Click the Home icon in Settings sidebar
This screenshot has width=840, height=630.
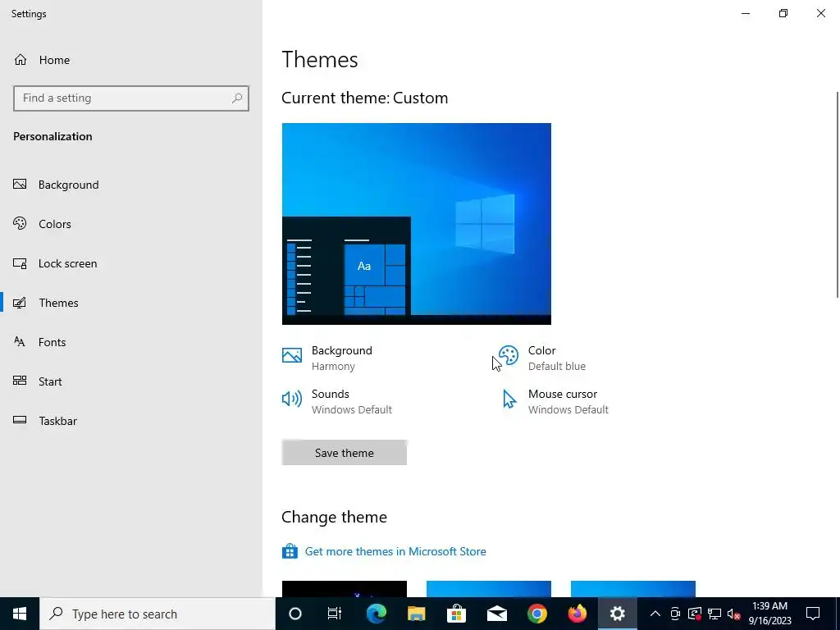click(21, 59)
